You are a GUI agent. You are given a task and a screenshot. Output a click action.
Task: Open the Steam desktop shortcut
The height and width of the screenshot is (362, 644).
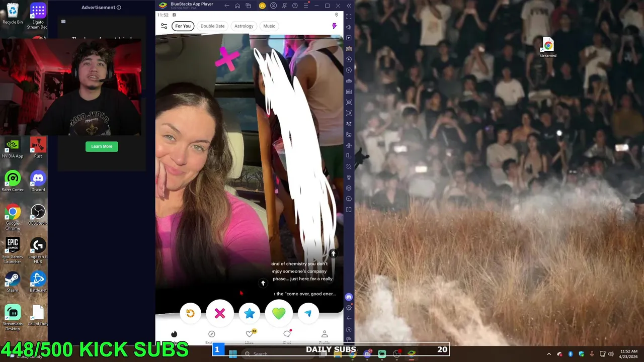pyautogui.click(x=13, y=283)
